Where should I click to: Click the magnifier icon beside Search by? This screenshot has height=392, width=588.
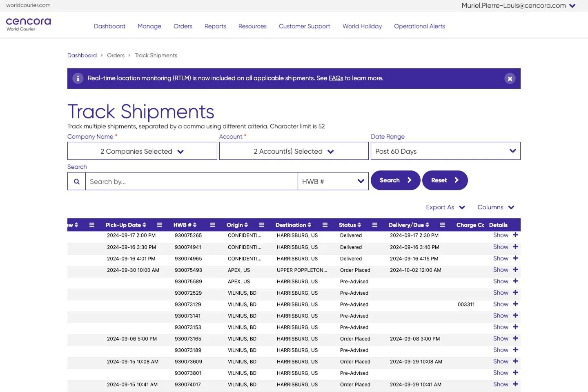coord(76,181)
